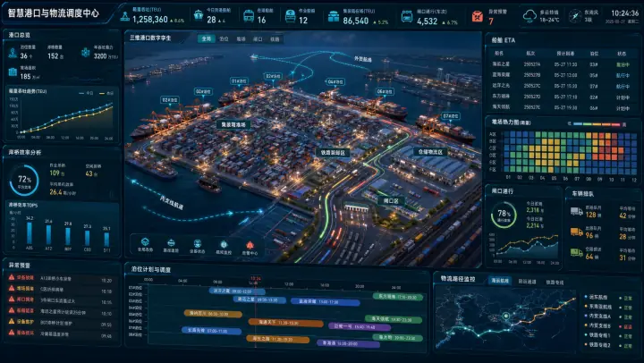The image size is (644, 363).
Task: Click the wind compass icon in header
Action: pyautogui.click(x=574, y=15)
